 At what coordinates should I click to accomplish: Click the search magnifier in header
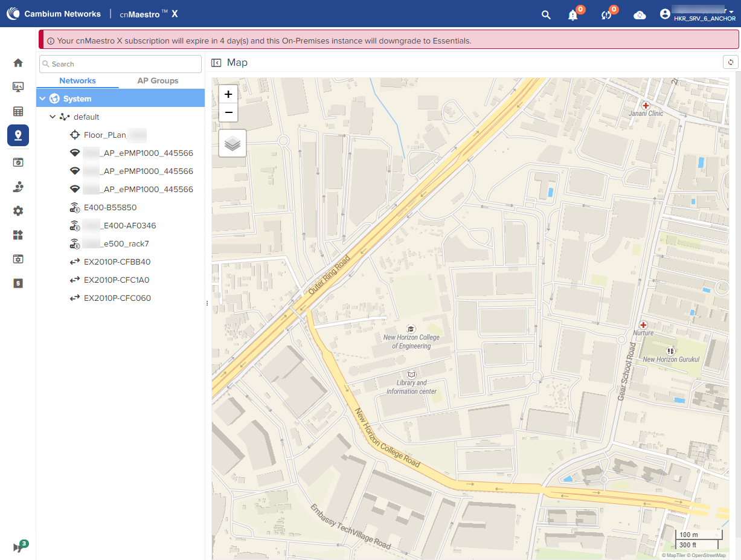click(x=546, y=15)
